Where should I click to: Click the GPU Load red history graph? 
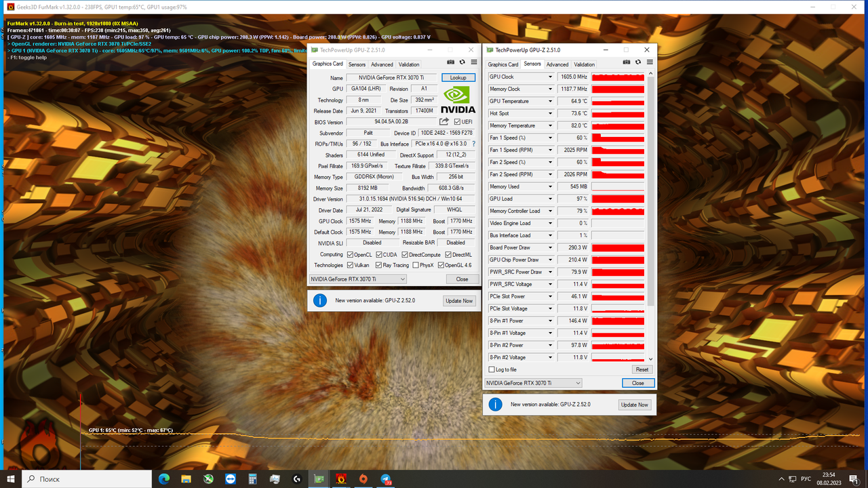[618, 199]
